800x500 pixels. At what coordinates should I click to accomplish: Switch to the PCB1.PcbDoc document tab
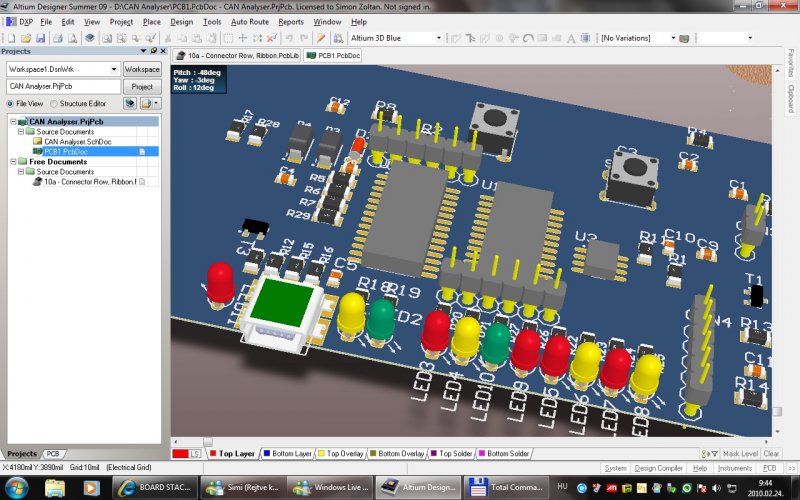point(333,56)
